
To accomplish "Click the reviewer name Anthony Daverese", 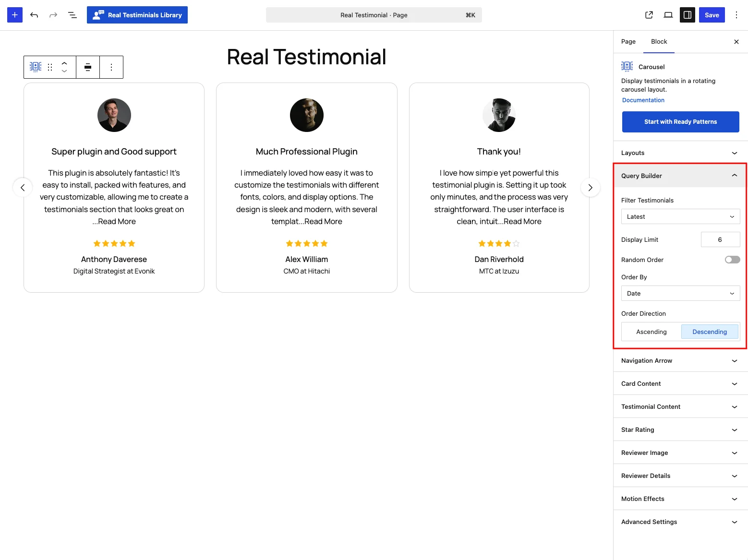I will (114, 259).
